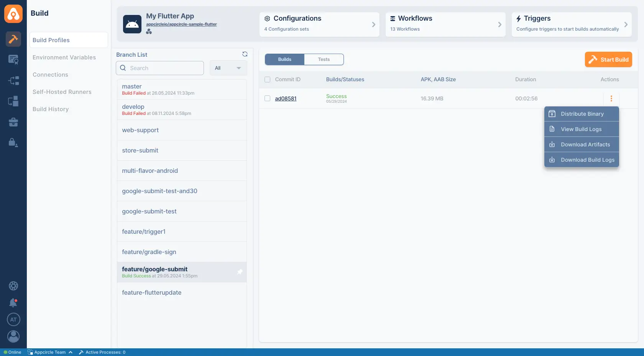Click the Android app icon for My Flutter App
Screen dimensions: 644x356
click(132, 24)
